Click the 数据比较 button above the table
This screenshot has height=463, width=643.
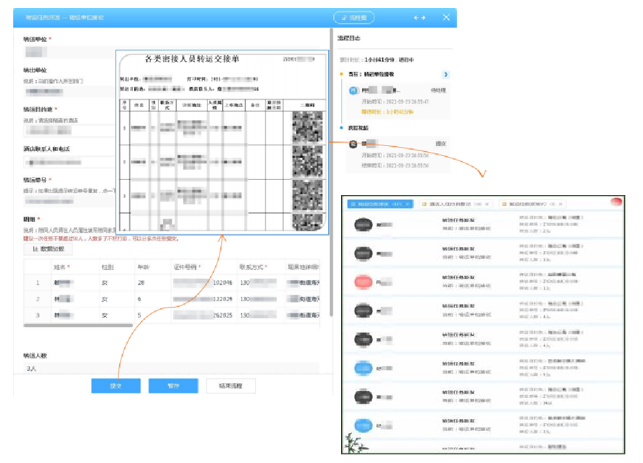click(x=48, y=249)
